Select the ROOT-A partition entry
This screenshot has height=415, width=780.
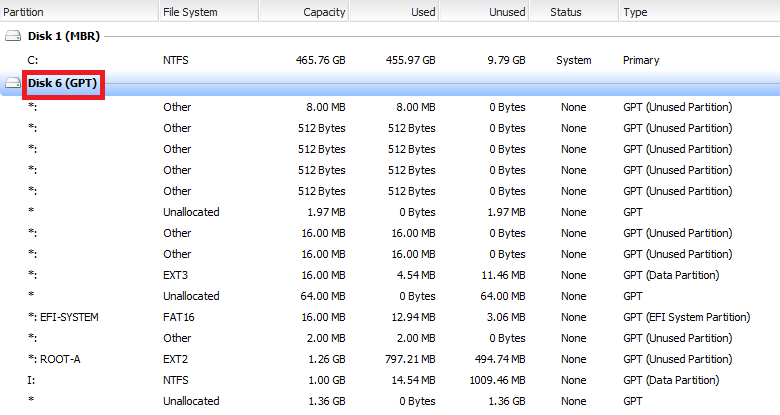(54, 359)
